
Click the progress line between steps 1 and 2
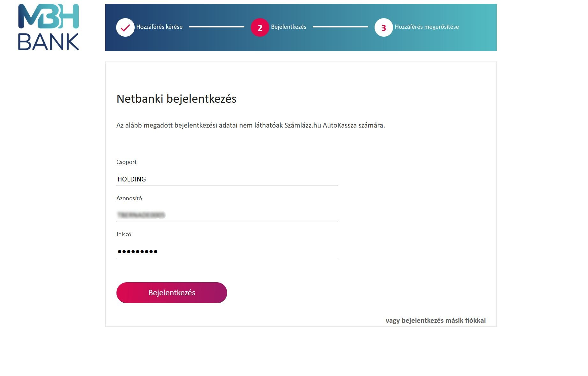pyautogui.click(x=217, y=27)
